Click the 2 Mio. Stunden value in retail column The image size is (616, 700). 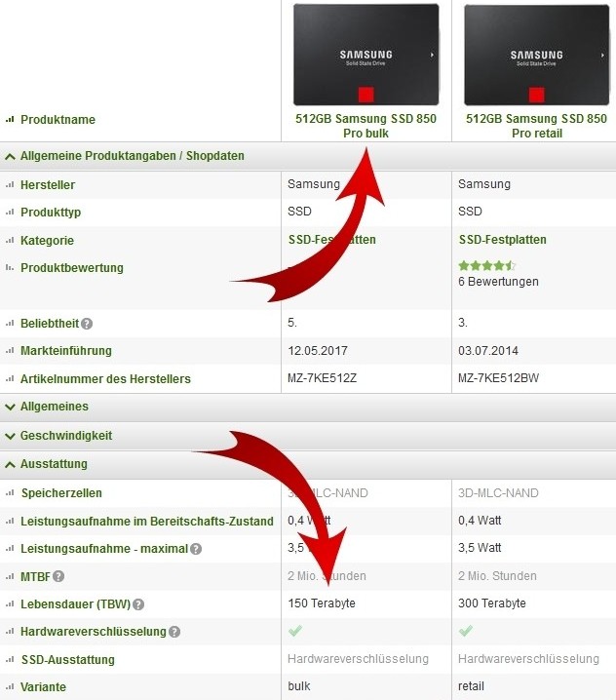pos(498,576)
